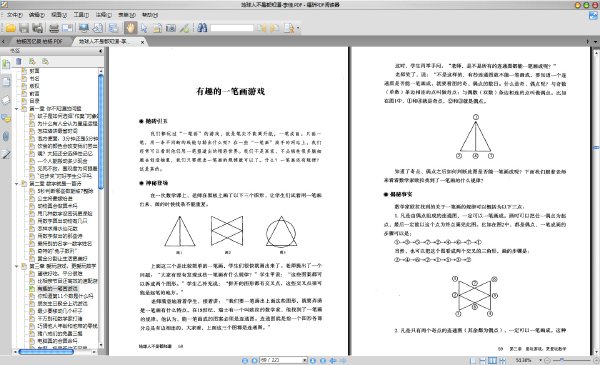The width and height of the screenshot is (600, 365).
Task: Click the binoculars Find icon
Action: [202, 28]
